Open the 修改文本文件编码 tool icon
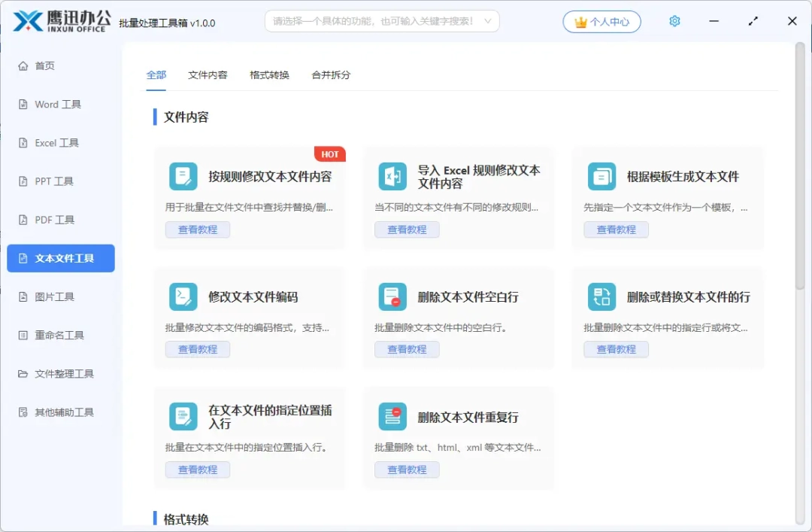This screenshot has height=532, width=812. 183,296
